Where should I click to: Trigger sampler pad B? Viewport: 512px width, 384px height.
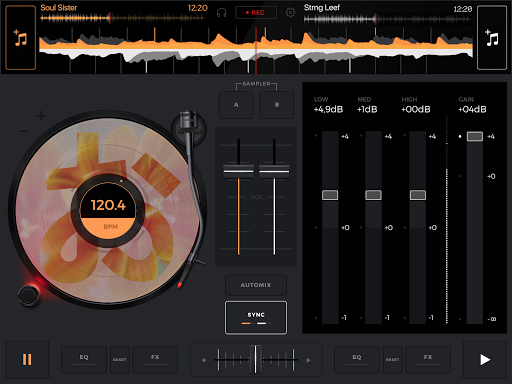click(x=277, y=105)
